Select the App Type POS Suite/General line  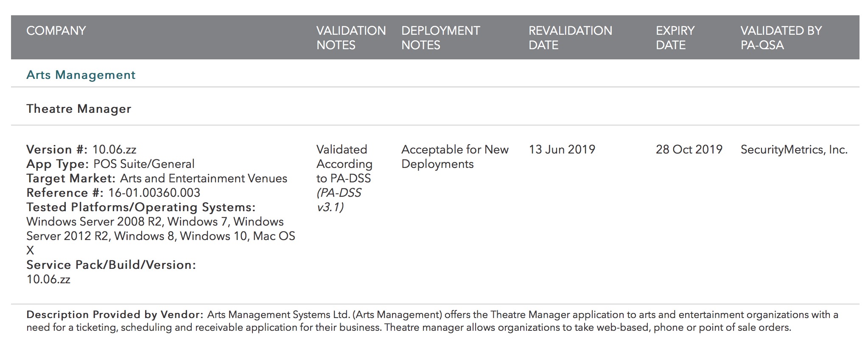click(110, 164)
